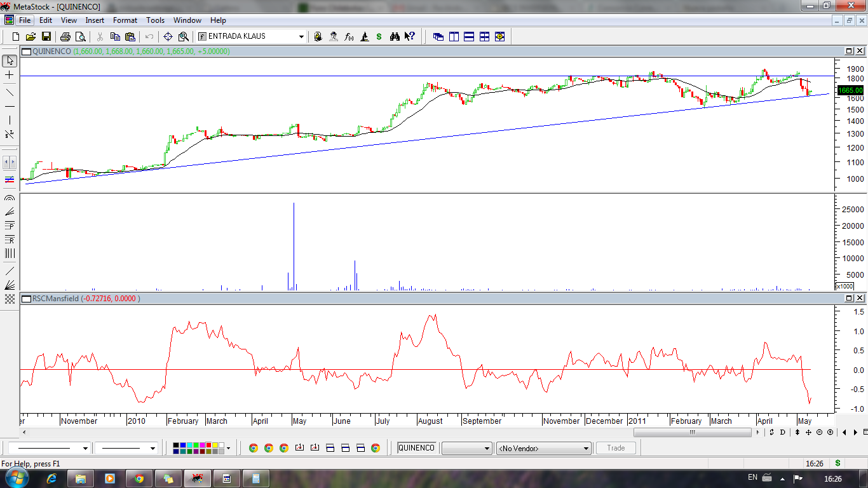Screen dimensions: 868x488
Task: Open the Indicator Builder f(x) icon
Action: 349,37
